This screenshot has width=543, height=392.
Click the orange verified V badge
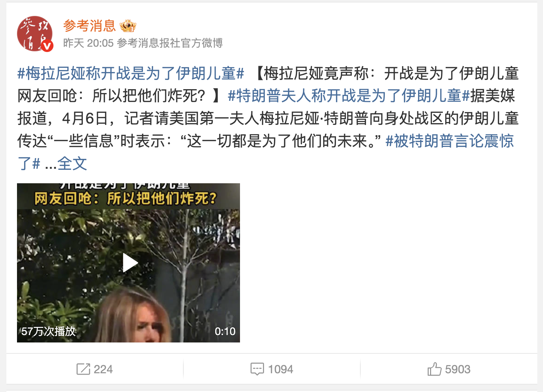(47, 46)
